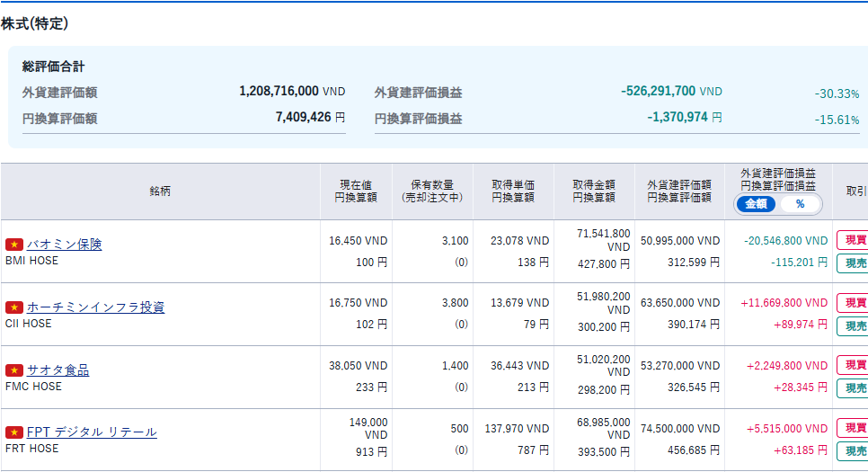Open the サオタ食品 stock details
This screenshot has width=868, height=472.
tap(58, 370)
